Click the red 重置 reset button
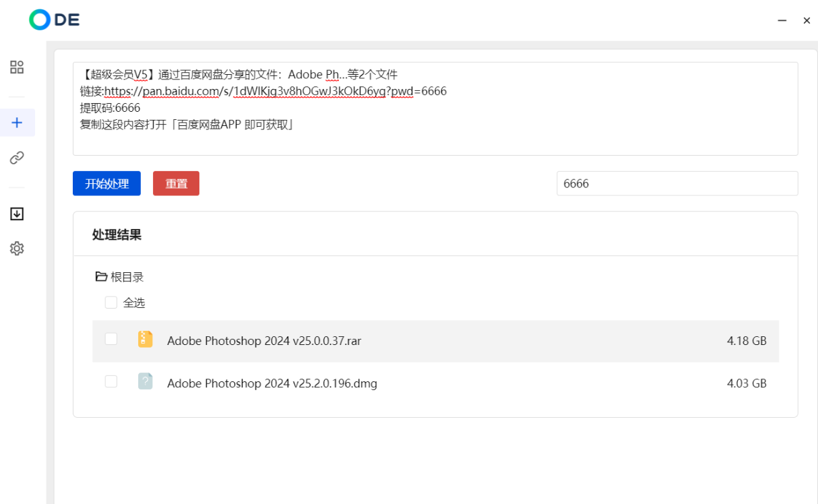This screenshot has width=818, height=504. (176, 183)
